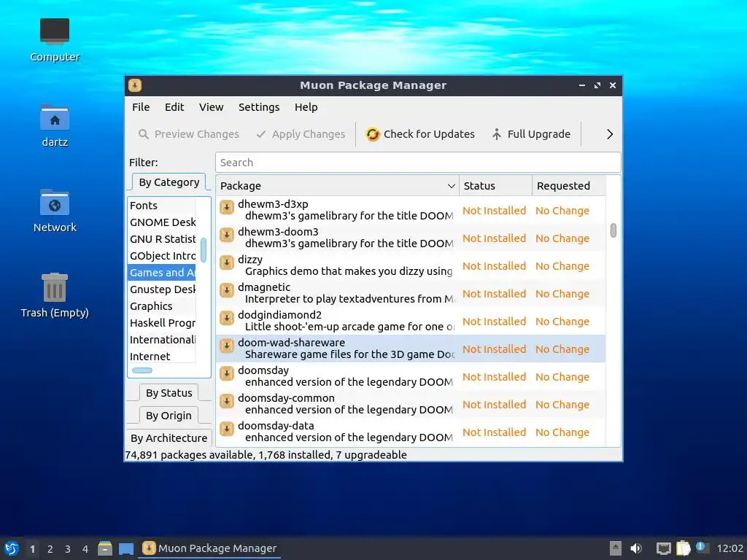Click the Search input field
This screenshot has width=747, height=560.
click(x=418, y=163)
